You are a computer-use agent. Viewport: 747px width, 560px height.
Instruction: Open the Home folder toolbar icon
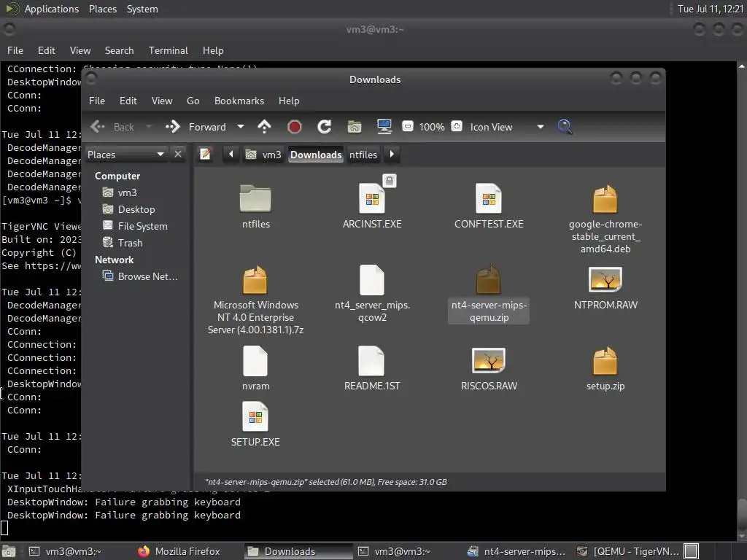pyautogui.click(x=355, y=127)
